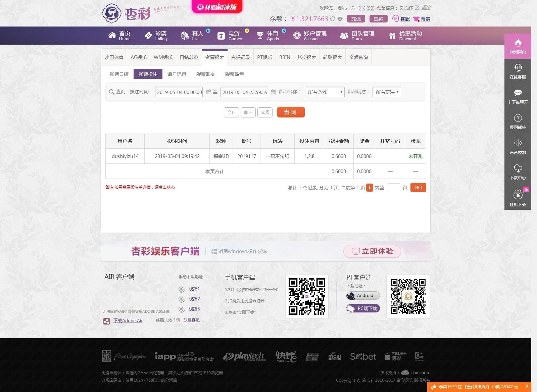The image size is (537, 392).
Task: Switch to the 沙巴体育 tab
Action: point(114,57)
